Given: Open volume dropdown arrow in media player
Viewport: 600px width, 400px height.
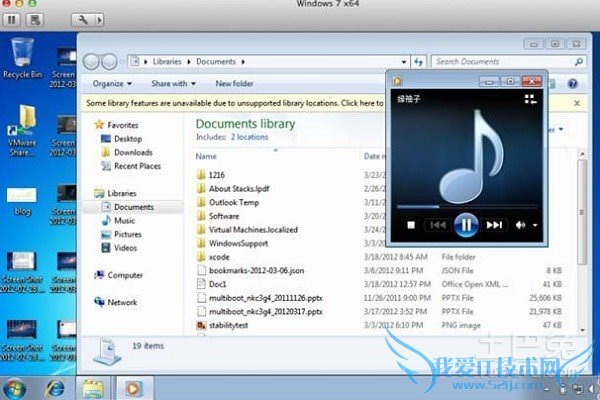Looking at the screenshot, I should (x=535, y=225).
